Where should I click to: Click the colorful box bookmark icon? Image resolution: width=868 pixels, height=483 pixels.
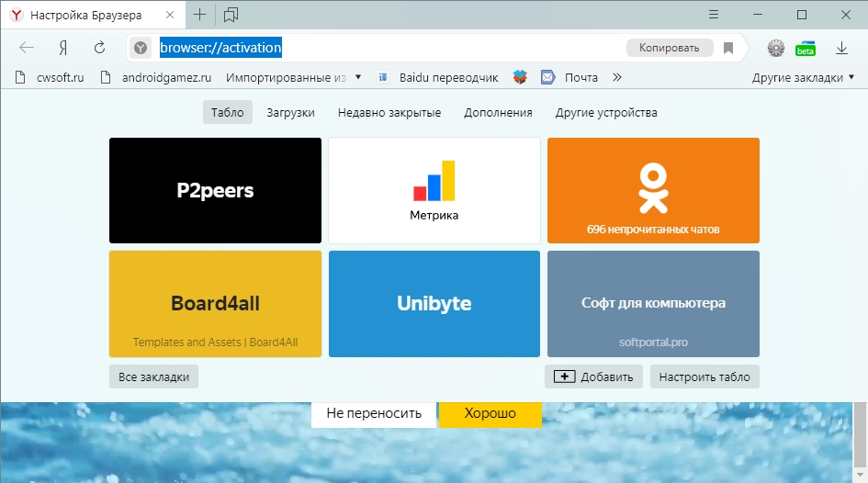[520, 77]
